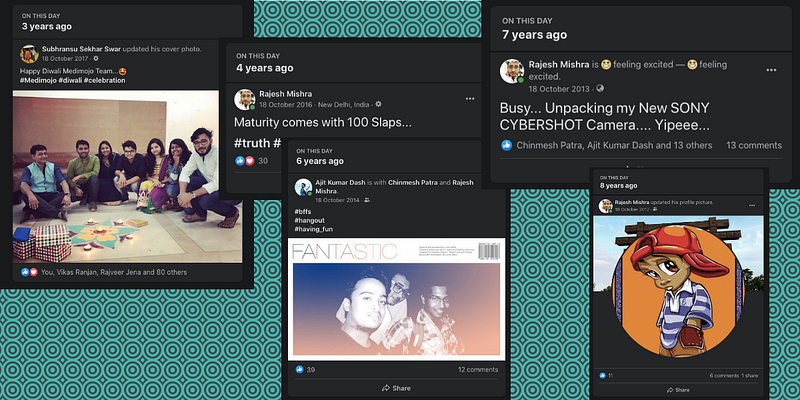Open 'You, Vikas Ranjan, Rajveer Jena and 80 others' list

pos(114,272)
